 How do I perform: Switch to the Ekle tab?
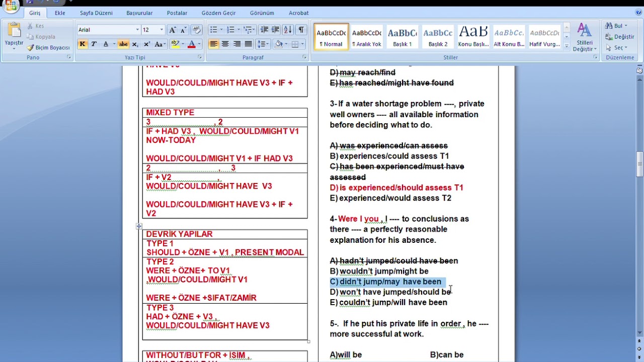tap(60, 13)
